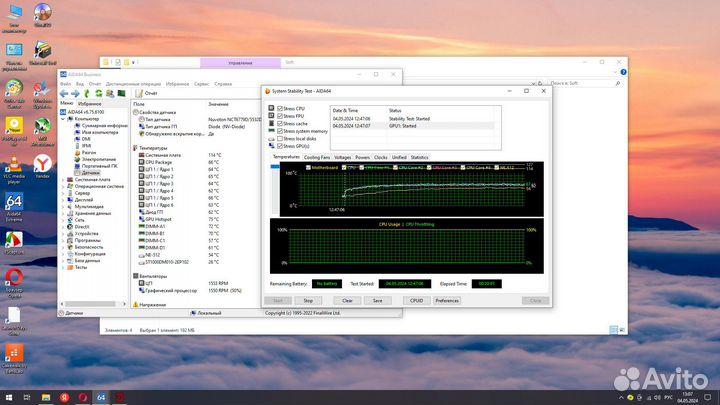Click the Windows Start button

[x=9, y=397]
